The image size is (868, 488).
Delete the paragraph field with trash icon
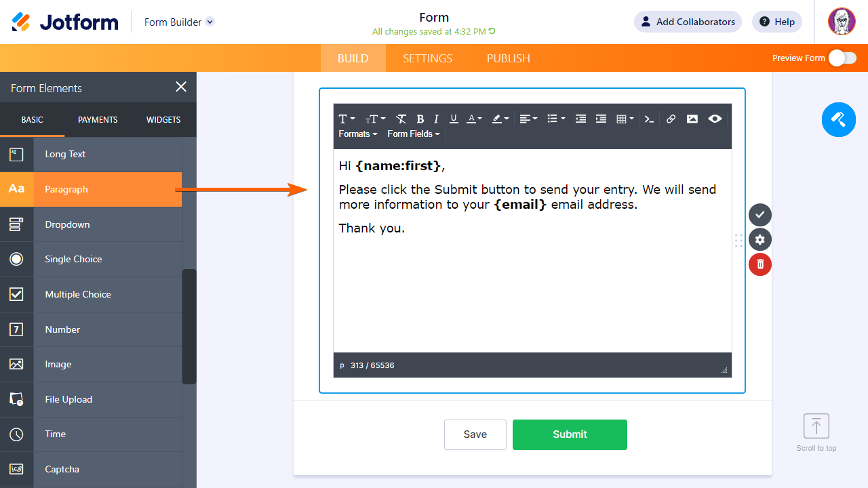(759, 264)
